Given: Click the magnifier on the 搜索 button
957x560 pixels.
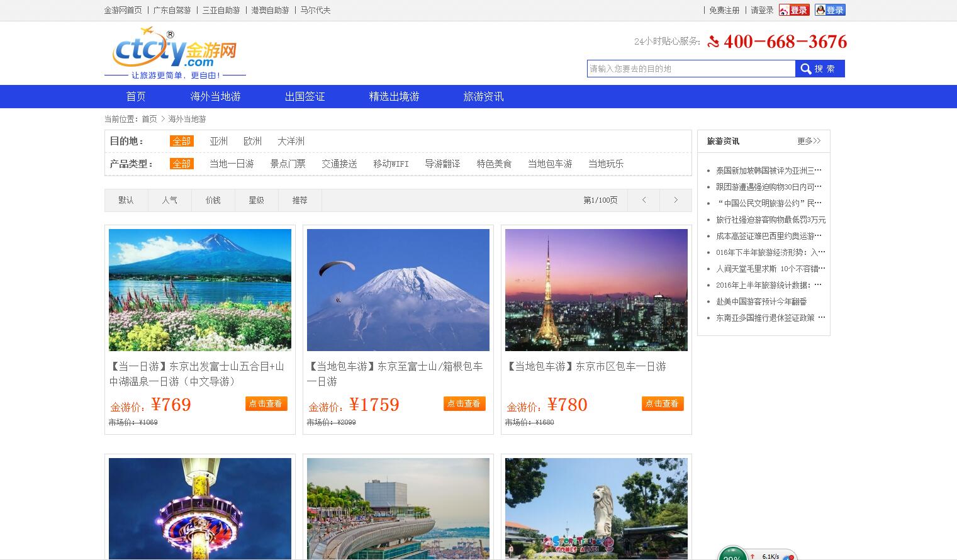Looking at the screenshot, I should [806, 68].
